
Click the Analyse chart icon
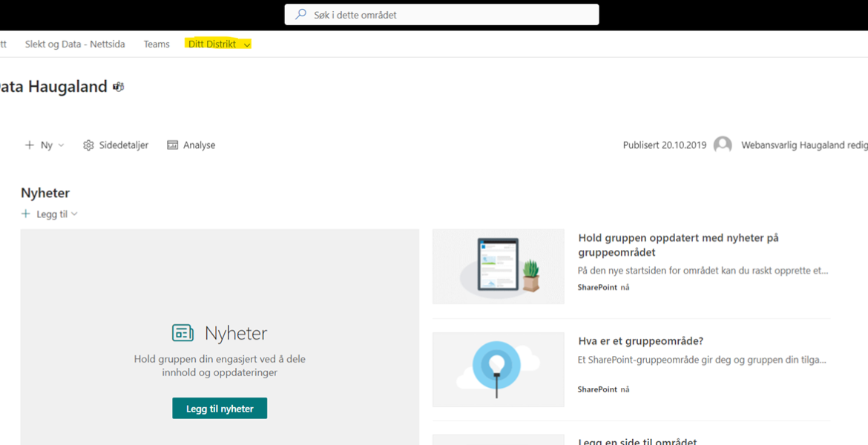pyautogui.click(x=173, y=145)
